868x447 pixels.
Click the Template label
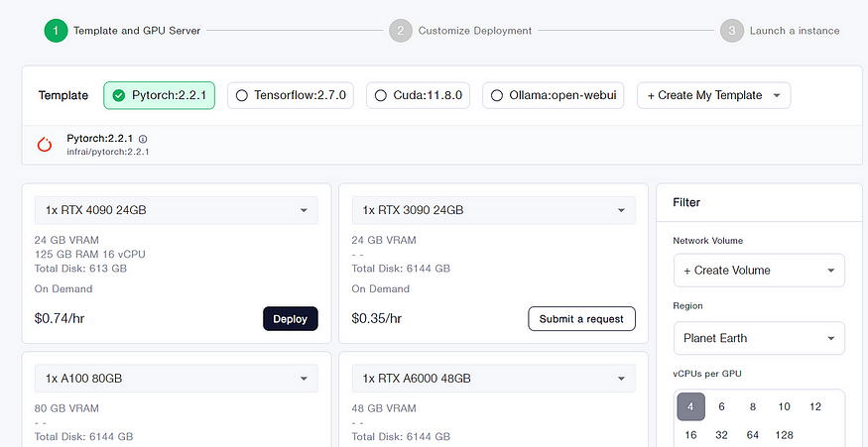coord(63,95)
